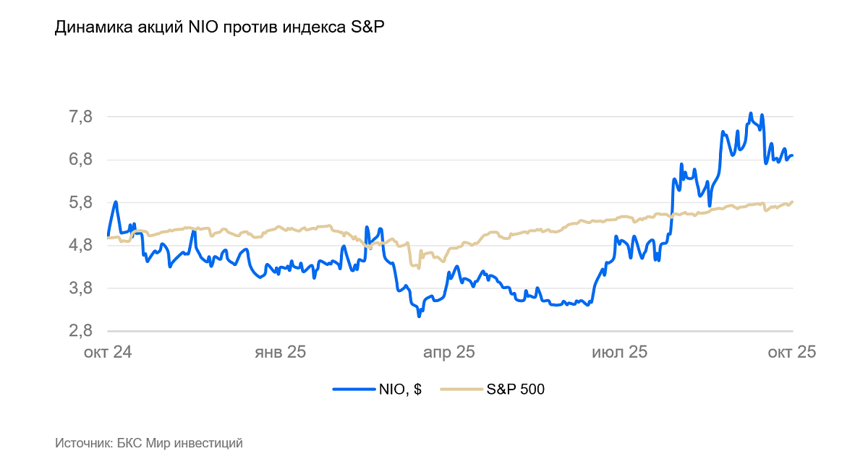Select the 6,8 y-axis label
Image resolution: width=868 pixels, height=464 pixels.
[x=80, y=160]
